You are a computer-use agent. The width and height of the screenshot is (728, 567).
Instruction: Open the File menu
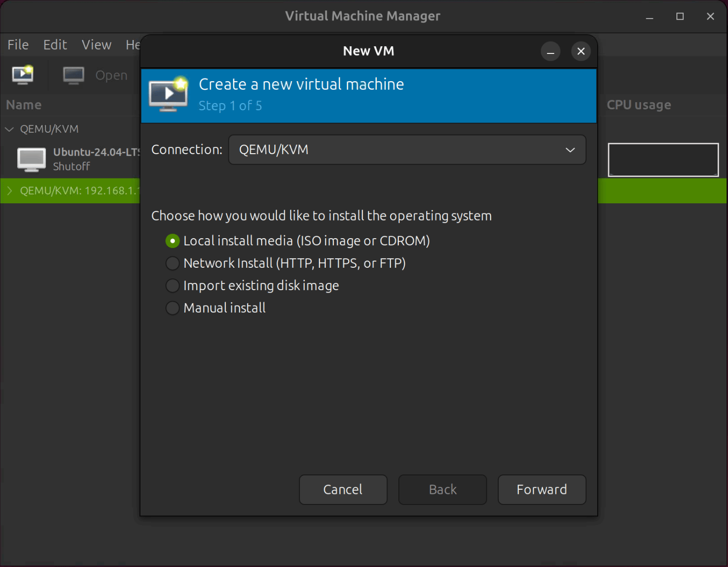(x=17, y=44)
